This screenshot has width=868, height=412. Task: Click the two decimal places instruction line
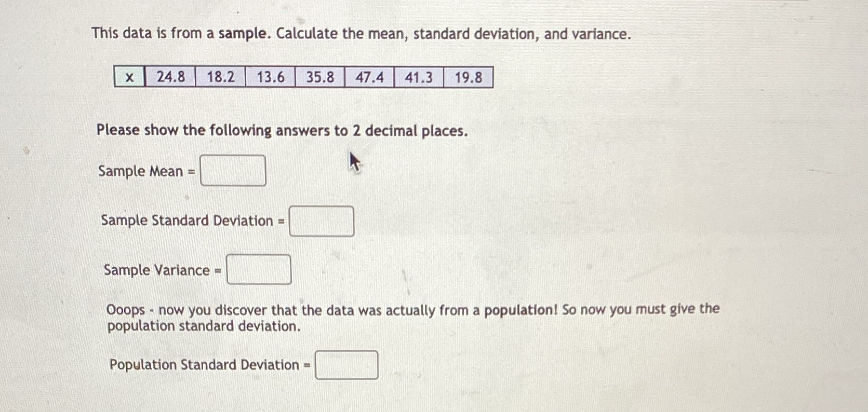(282, 131)
